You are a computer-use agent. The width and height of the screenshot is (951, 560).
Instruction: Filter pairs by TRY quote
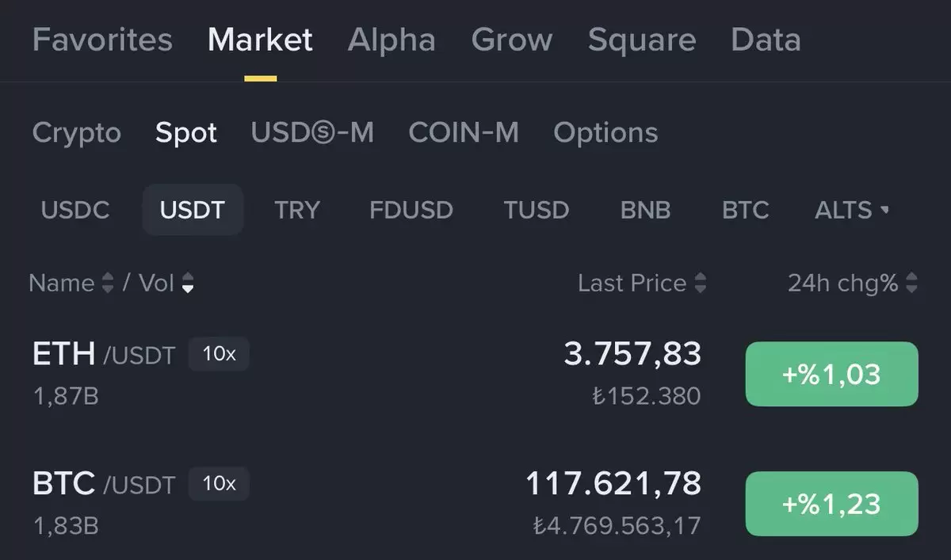click(297, 210)
